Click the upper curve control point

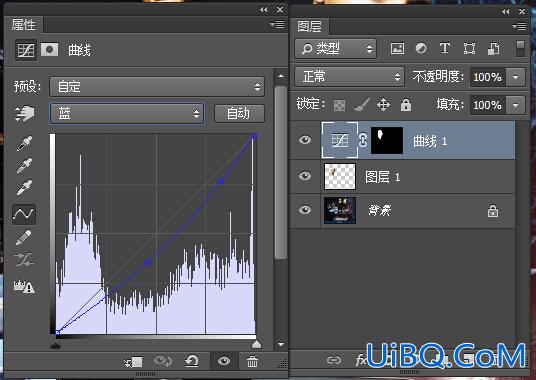(x=221, y=181)
